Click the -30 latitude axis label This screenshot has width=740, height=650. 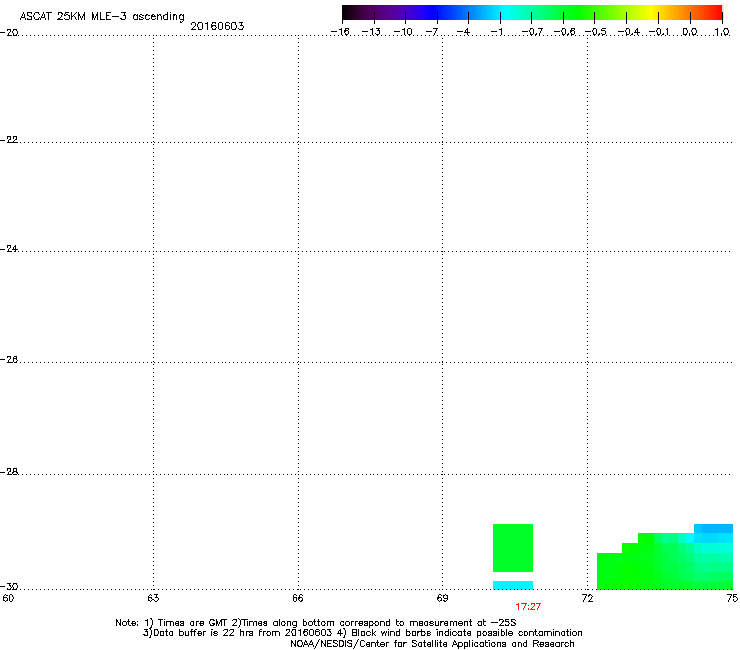(x=9, y=587)
